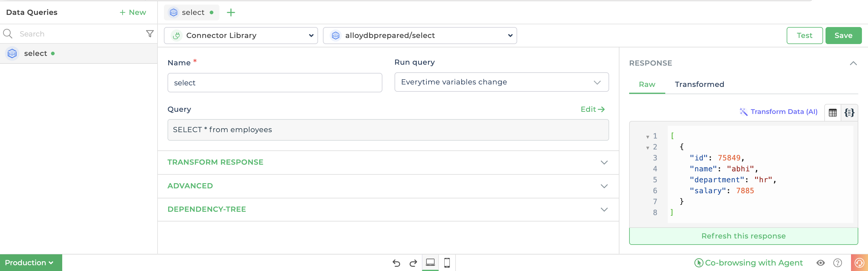
Task: Open the alloydbprepared/select dropdown
Action: (420, 36)
